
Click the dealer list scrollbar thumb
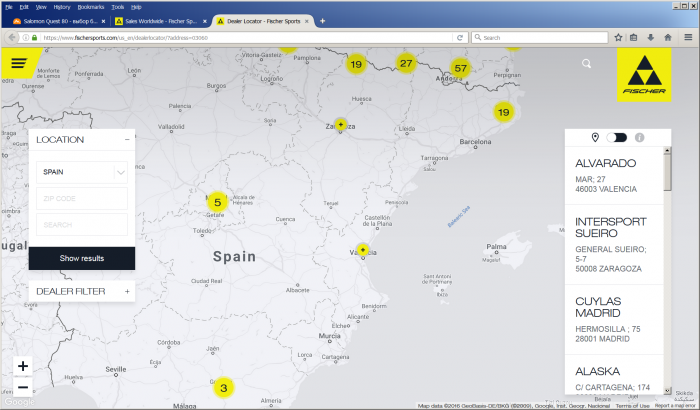click(667, 172)
